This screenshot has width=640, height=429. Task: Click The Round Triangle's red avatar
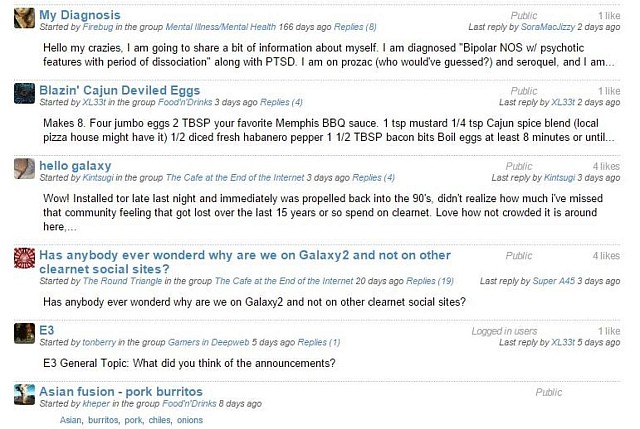(24, 258)
